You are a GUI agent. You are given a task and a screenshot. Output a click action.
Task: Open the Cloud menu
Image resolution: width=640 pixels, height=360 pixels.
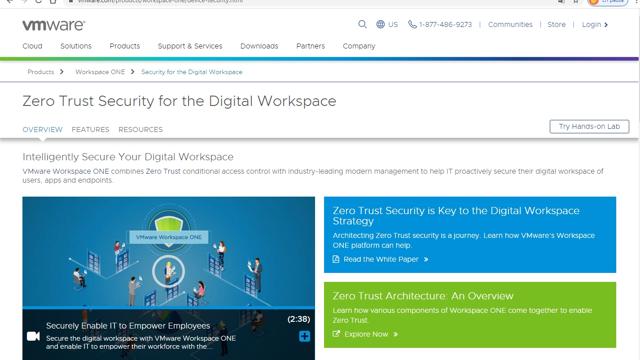[x=32, y=46]
